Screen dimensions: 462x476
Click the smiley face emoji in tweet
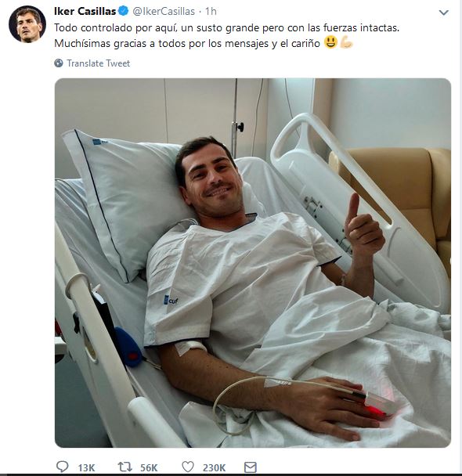330,42
